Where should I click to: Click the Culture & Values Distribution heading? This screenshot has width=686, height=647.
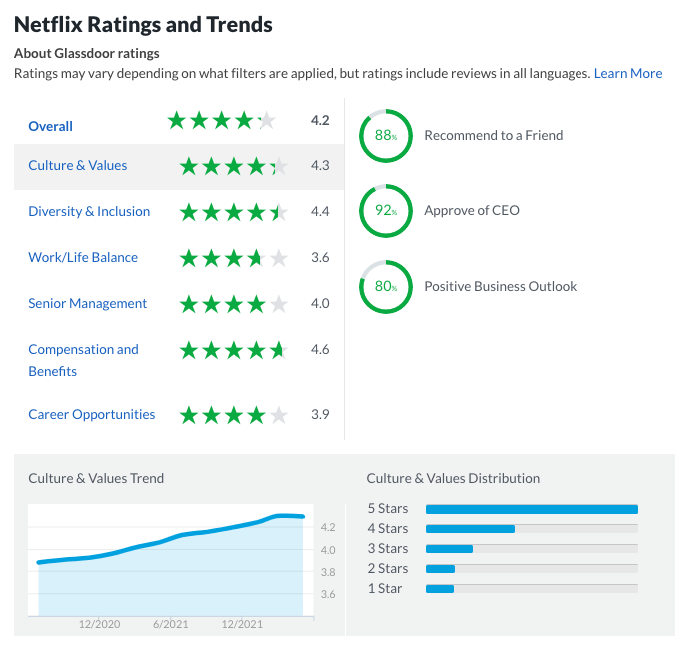[453, 478]
